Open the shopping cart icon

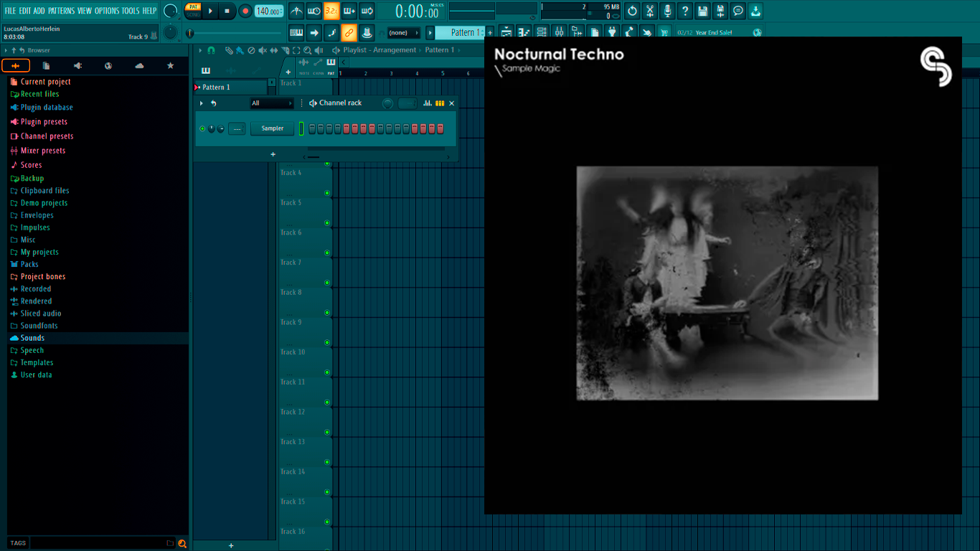point(665,32)
